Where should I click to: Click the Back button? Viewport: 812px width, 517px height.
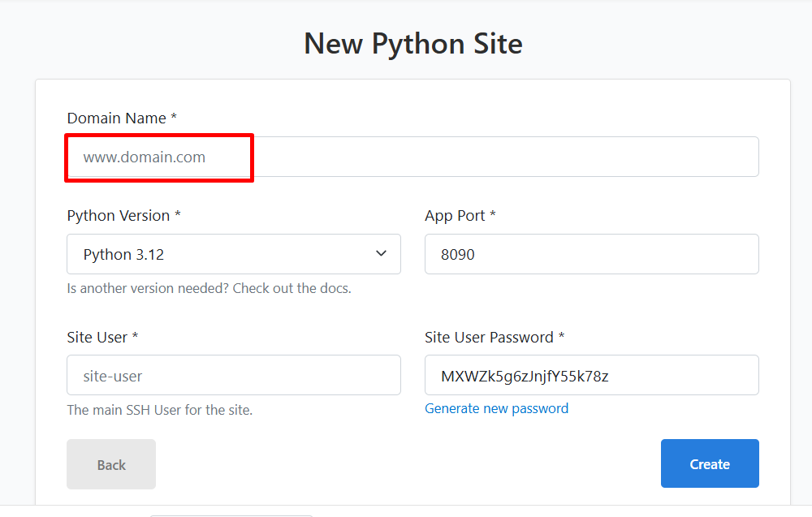[110, 463]
